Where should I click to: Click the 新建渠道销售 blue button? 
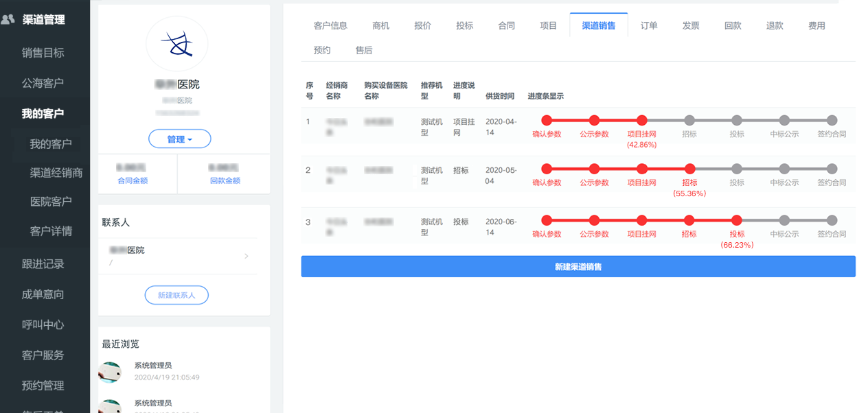(578, 267)
